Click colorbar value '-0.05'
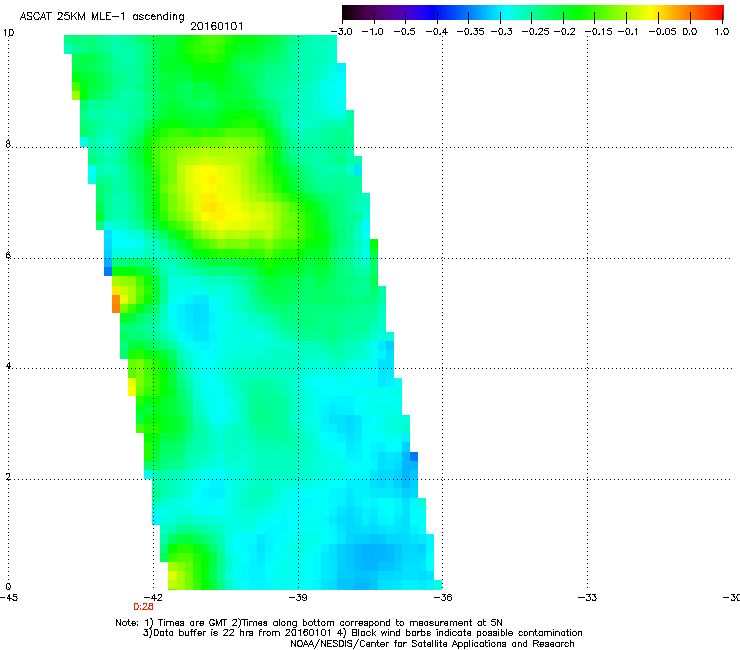The height and width of the screenshot is (650, 740). pyautogui.click(x=663, y=32)
